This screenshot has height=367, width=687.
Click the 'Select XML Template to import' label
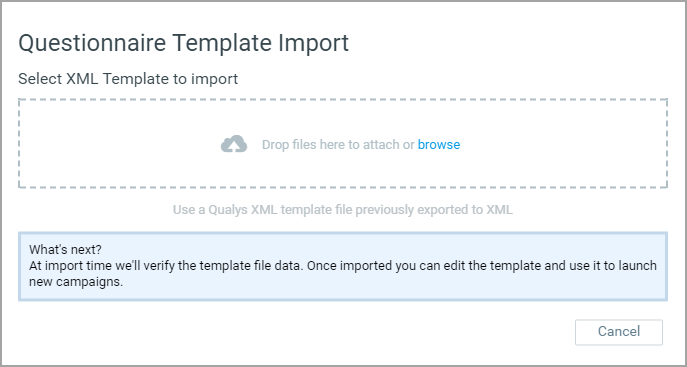pos(128,79)
